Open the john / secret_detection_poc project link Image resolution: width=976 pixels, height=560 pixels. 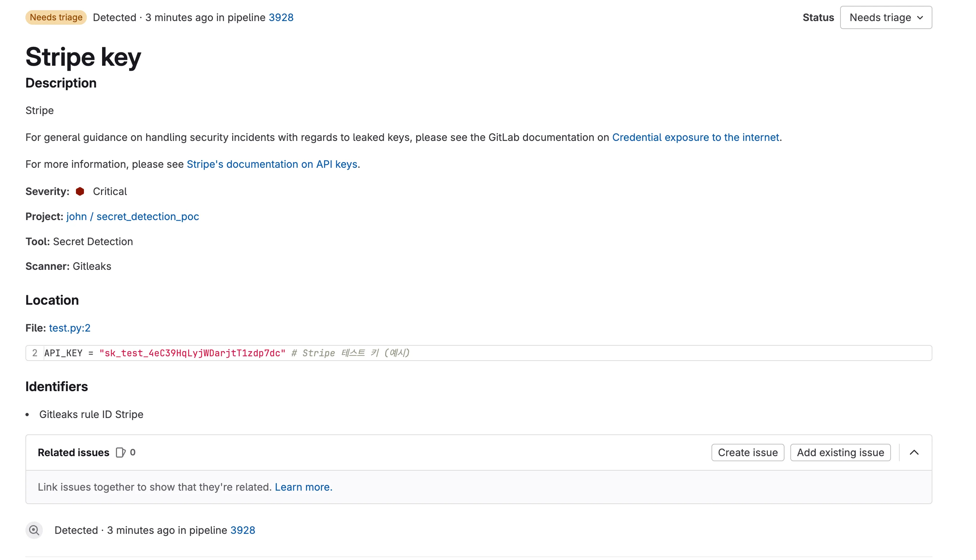pyautogui.click(x=132, y=216)
